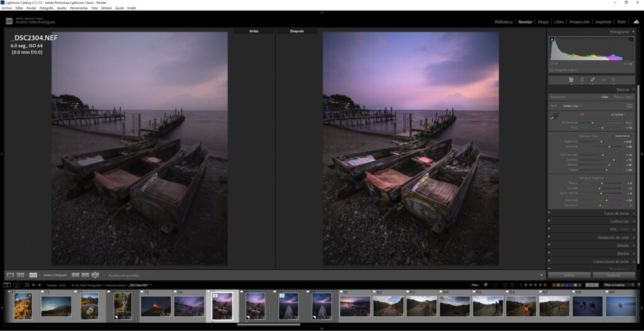Image resolution: width=644 pixels, height=331 pixels.
Task: Open the Adobe Color profile dropdown
Action: [572, 106]
